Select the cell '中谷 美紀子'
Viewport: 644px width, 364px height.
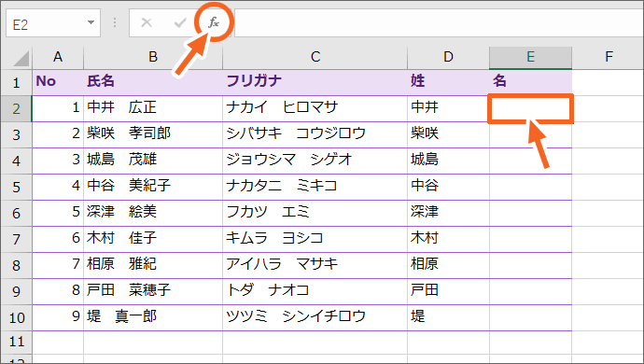(x=153, y=187)
